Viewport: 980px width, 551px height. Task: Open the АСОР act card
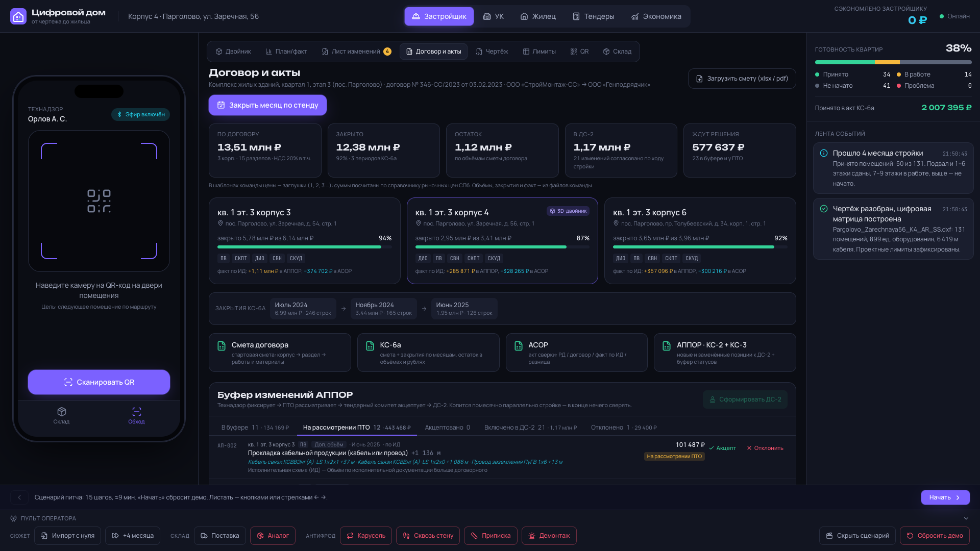(576, 353)
